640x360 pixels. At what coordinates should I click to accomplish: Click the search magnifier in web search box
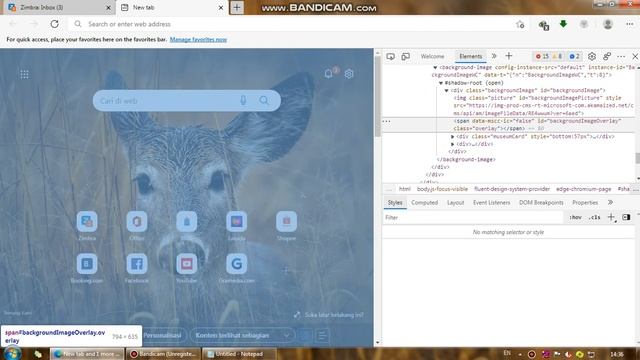click(264, 100)
